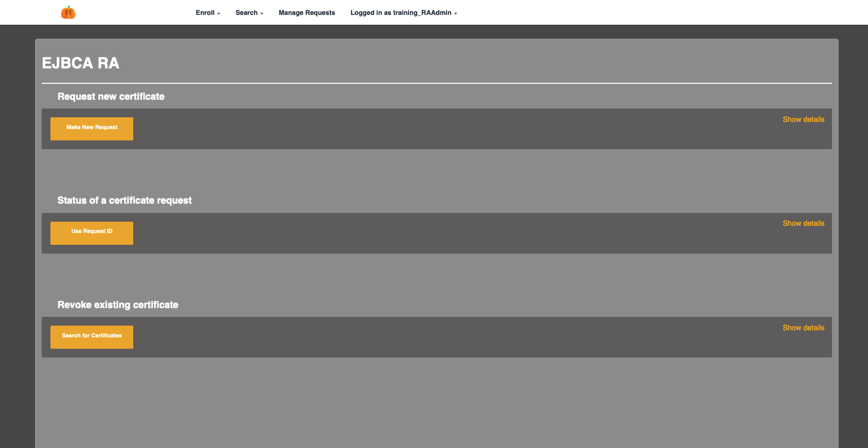The height and width of the screenshot is (448, 868).
Task: Click the Request new certificate heading
Action: 111,97
